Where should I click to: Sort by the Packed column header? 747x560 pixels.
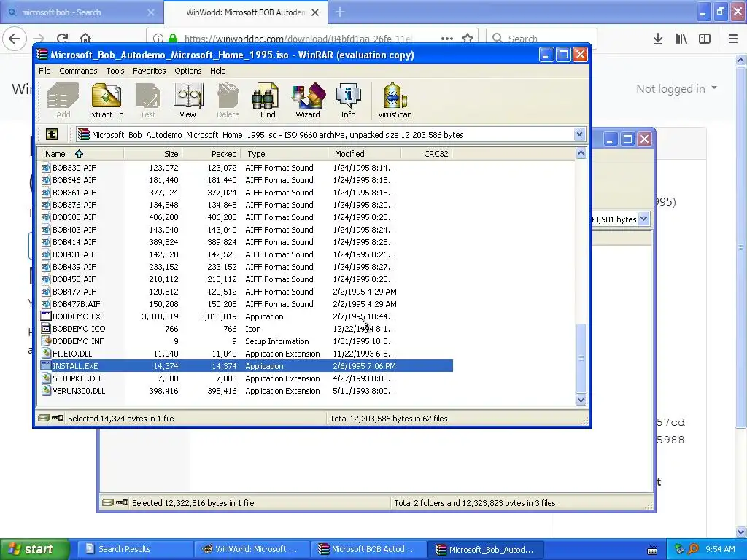point(211,153)
